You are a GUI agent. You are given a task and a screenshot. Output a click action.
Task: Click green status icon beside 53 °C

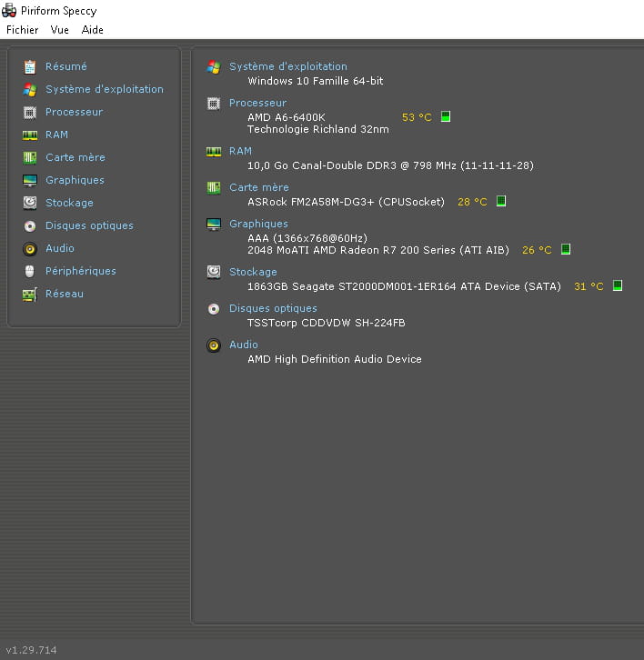pyautogui.click(x=446, y=116)
